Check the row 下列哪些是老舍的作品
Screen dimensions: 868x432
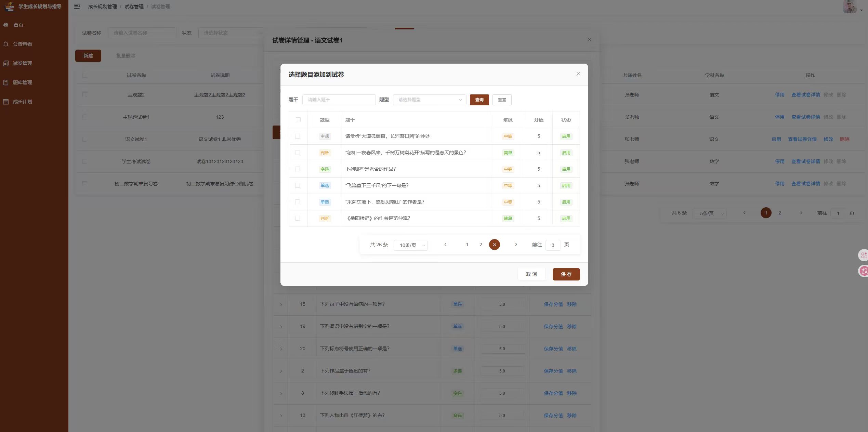tap(298, 169)
